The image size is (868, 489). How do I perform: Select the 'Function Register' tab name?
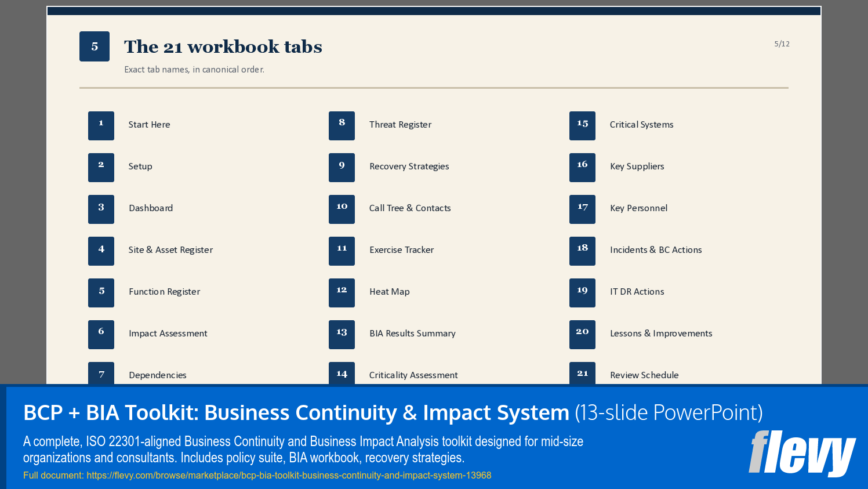click(x=165, y=292)
